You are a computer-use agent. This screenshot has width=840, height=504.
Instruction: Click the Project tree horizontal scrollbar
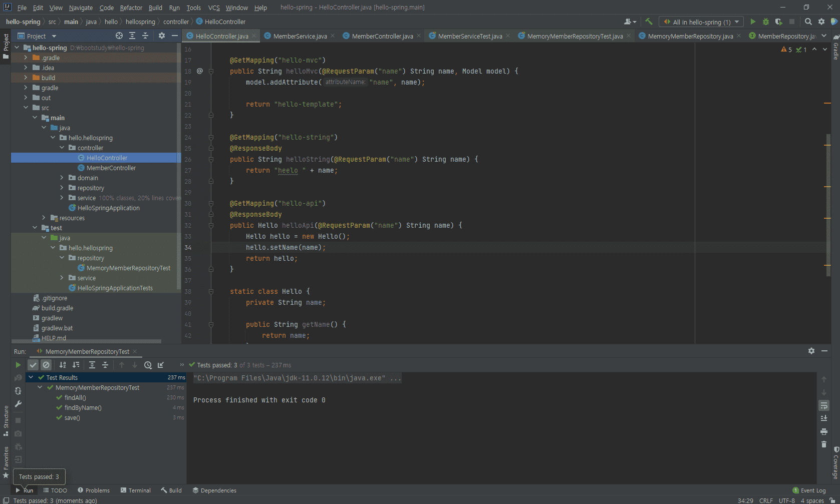(87, 341)
